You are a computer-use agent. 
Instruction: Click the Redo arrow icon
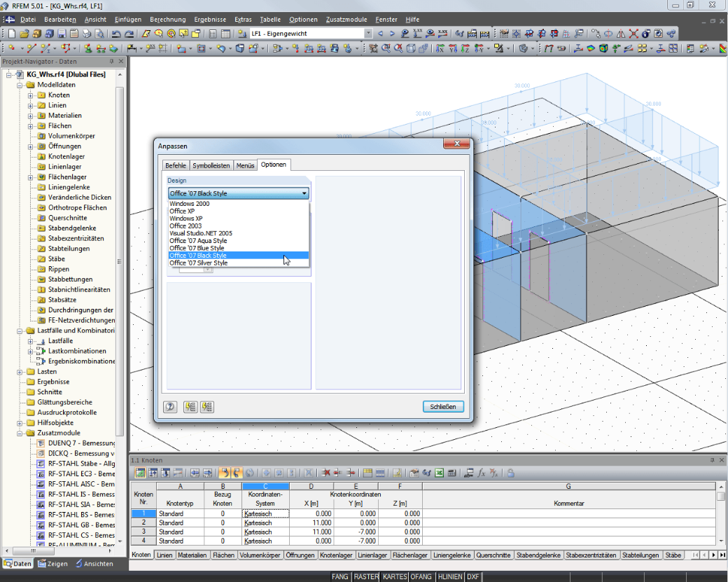pos(129,34)
